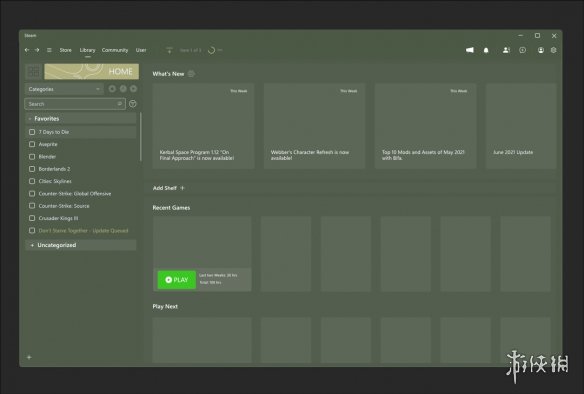This screenshot has width=584, height=394.
Task: Expand the Uncategorized section
Action: click(80, 245)
